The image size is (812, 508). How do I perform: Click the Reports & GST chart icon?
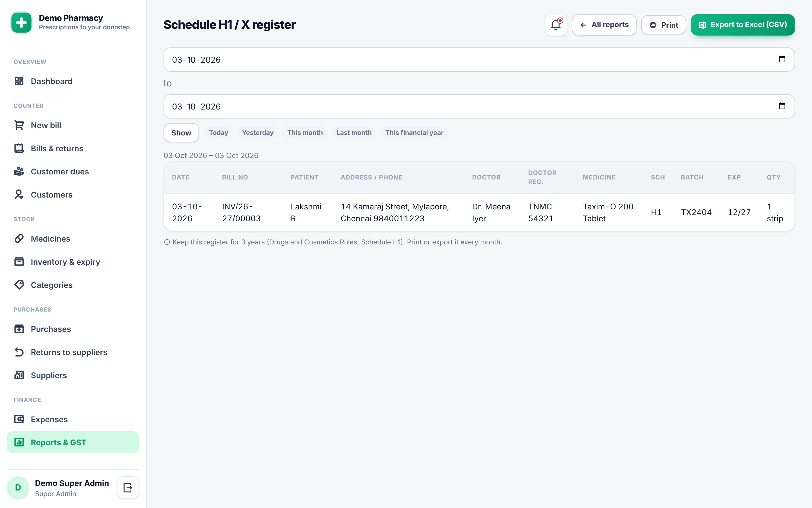[x=19, y=443]
